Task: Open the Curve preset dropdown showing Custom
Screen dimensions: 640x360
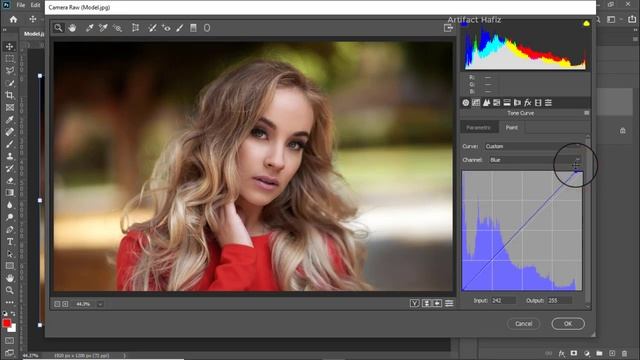Action: pyautogui.click(x=533, y=146)
